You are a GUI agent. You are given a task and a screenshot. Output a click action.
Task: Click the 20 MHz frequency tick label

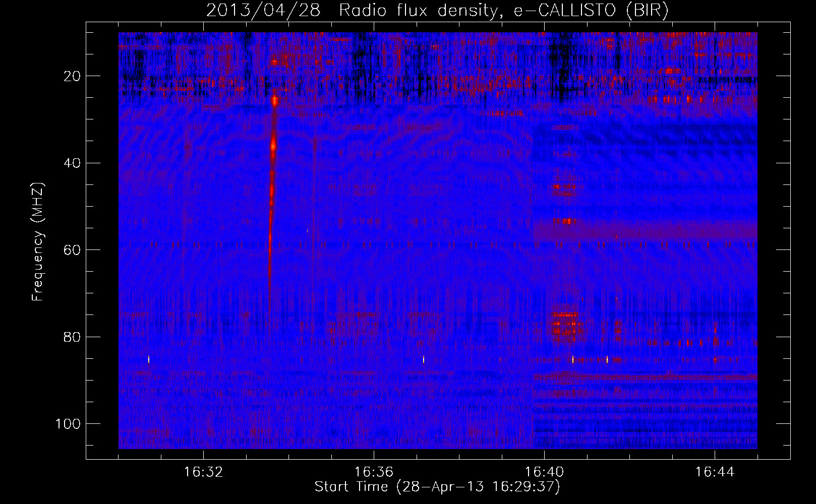[x=72, y=76]
